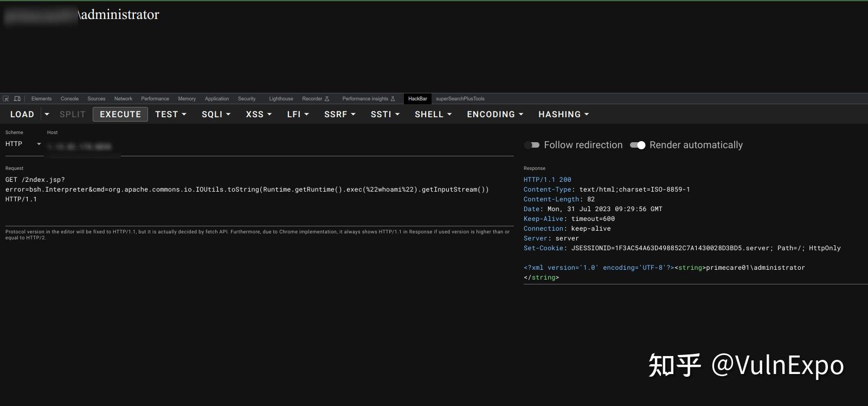Open the ENCODING dropdown
The image size is (868, 406).
[495, 114]
